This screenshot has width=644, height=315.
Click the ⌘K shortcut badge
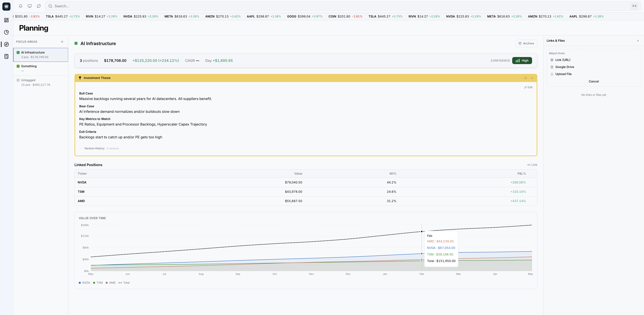[x=634, y=6]
